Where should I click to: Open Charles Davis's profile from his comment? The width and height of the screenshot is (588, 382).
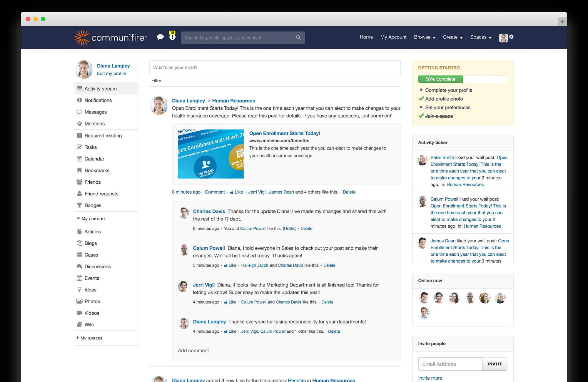coord(209,211)
